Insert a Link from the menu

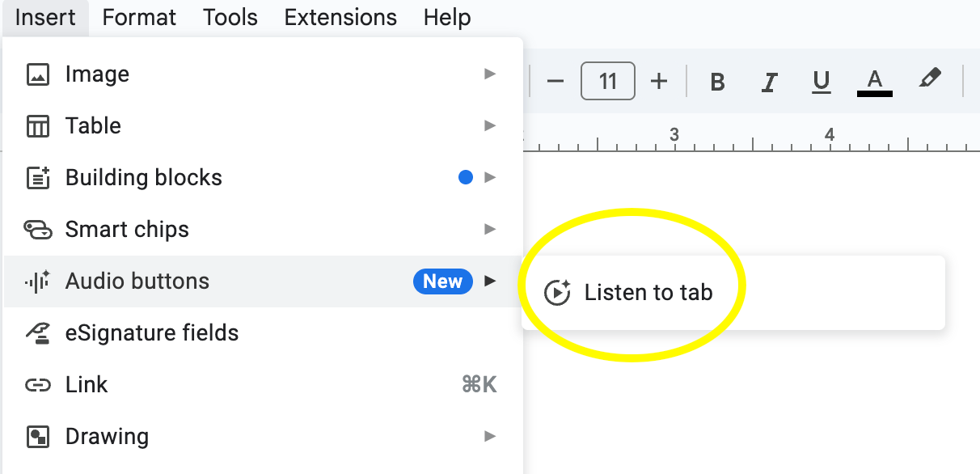click(x=87, y=385)
